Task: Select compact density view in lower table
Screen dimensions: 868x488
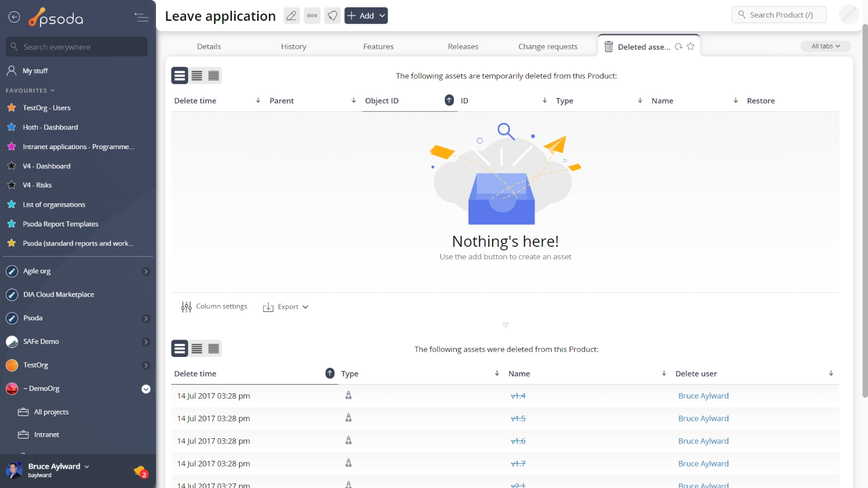Action: click(x=214, y=348)
